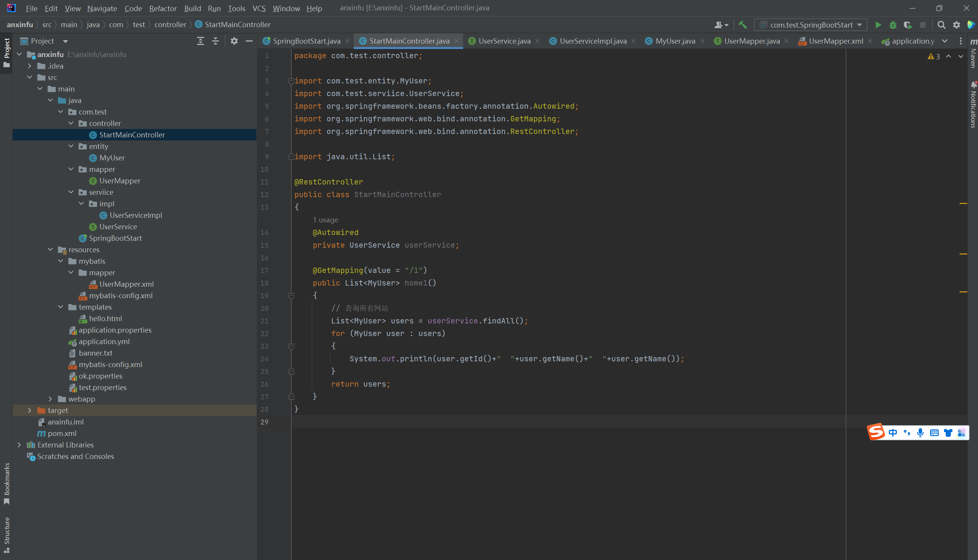
Task: Toggle the Maven tool window
Action: coord(973,54)
